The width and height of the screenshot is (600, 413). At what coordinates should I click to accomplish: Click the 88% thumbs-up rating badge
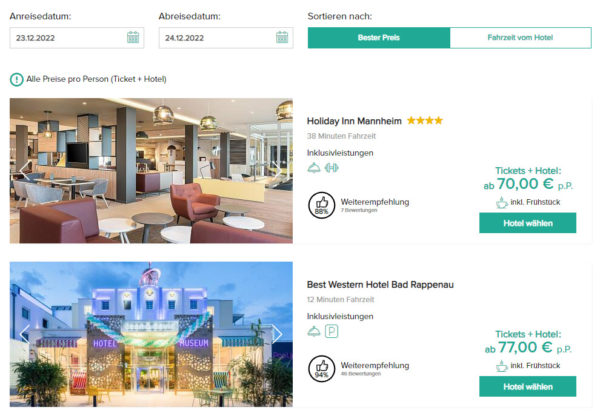click(321, 205)
